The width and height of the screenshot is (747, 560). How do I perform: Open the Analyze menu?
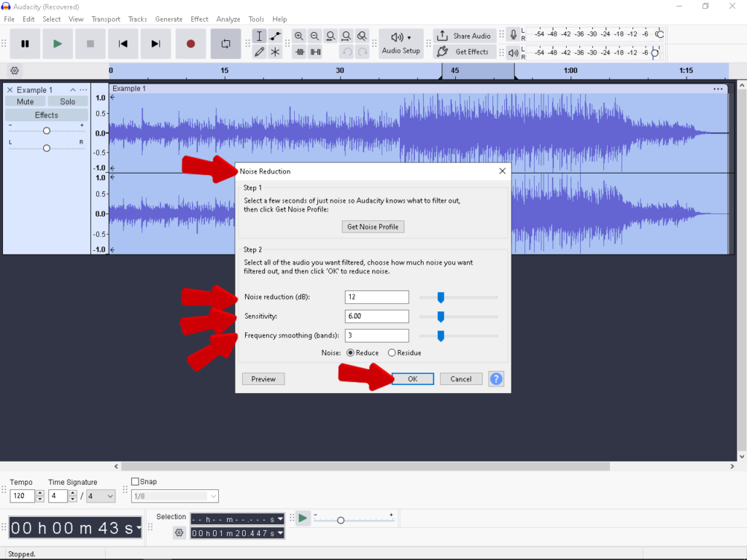[x=228, y=19]
